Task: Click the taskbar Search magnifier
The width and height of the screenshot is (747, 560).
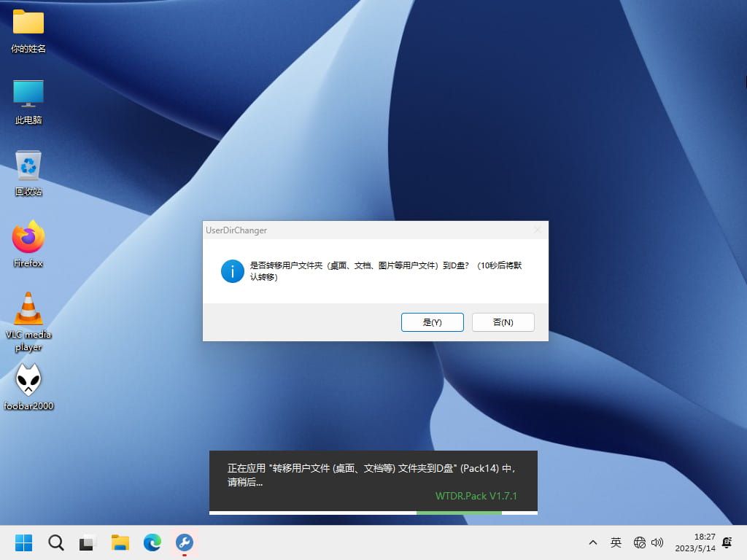Action: (55, 542)
